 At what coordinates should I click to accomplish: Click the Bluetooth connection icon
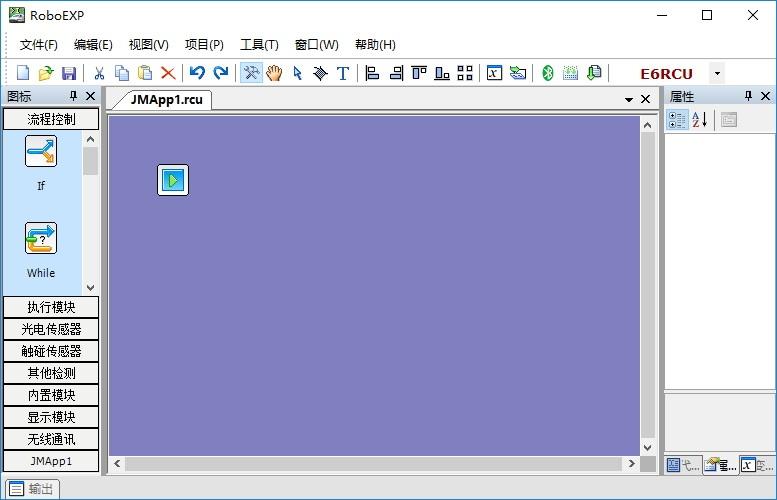[548, 73]
